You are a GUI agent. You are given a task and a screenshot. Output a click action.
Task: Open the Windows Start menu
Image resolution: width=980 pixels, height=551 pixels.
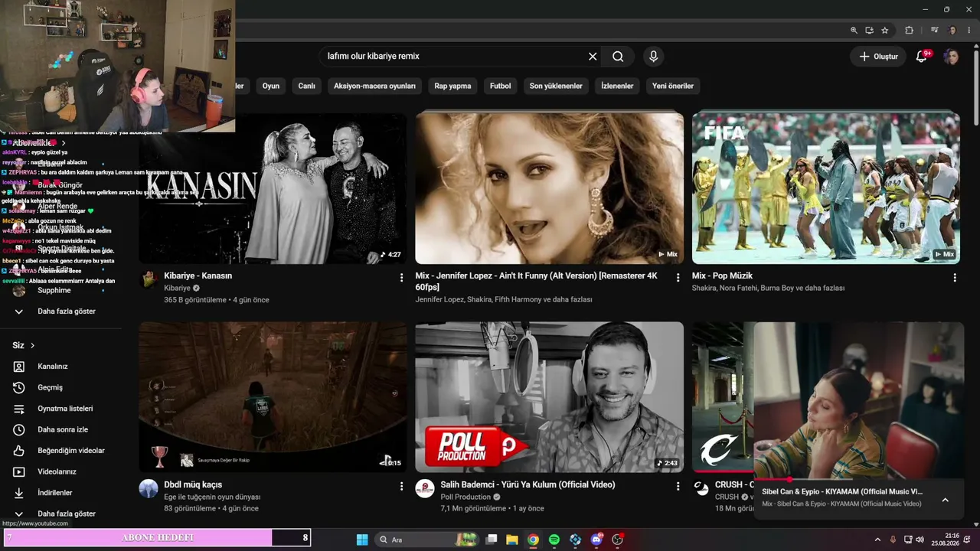click(x=362, y=540)
